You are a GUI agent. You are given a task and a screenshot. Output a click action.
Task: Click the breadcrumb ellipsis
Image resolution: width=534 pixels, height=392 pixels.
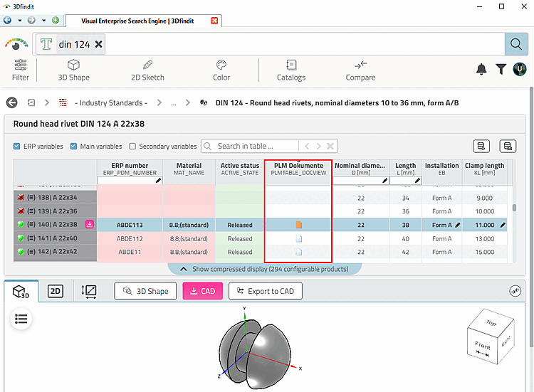pos(174,103)
